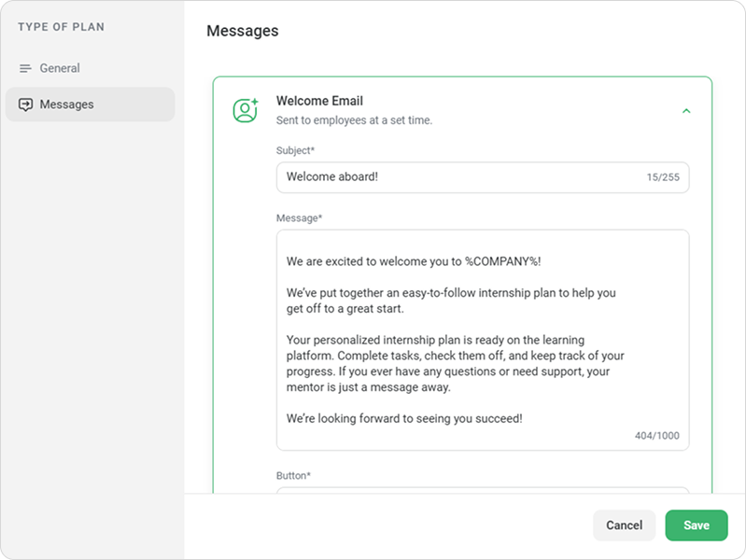Click the 'Sent to employees at a set time' description
The image size is (746, 560).
tap(354, 120)
